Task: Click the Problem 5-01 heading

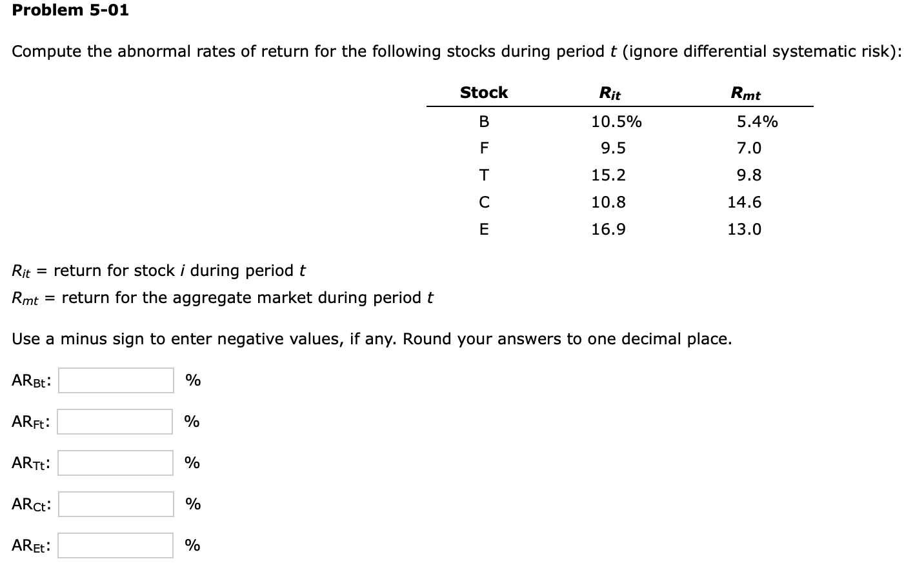Action: point(70,10)
